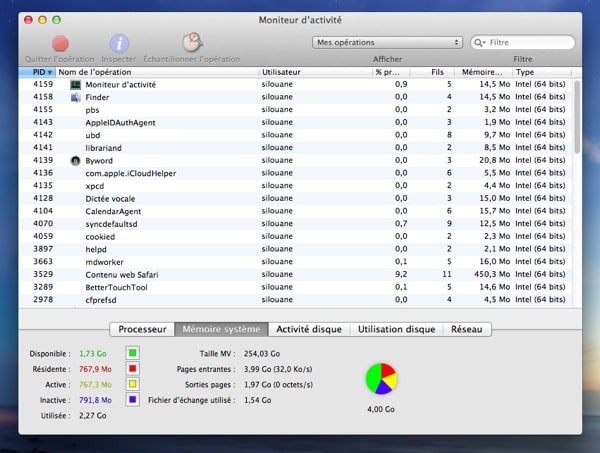Viewport: 600px width, 453px height.
Task: Switch to the Réseau tab
Action: [467, 329]
